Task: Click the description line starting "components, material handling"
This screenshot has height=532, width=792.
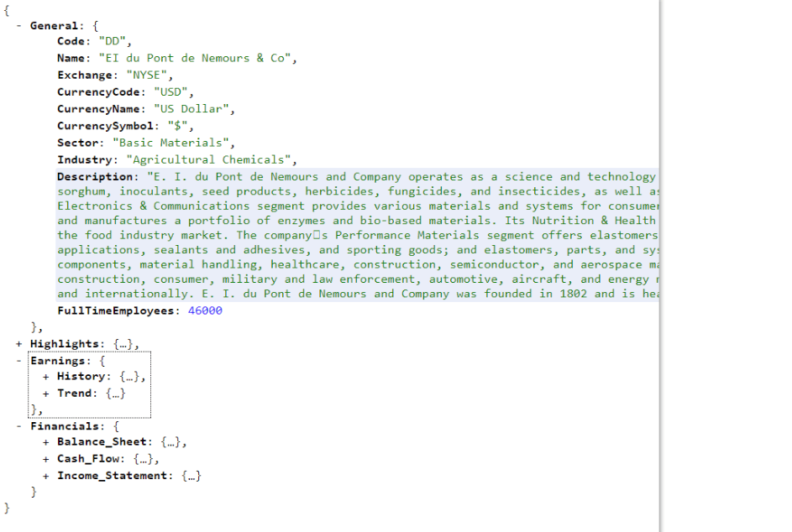Action: [358, 264]
